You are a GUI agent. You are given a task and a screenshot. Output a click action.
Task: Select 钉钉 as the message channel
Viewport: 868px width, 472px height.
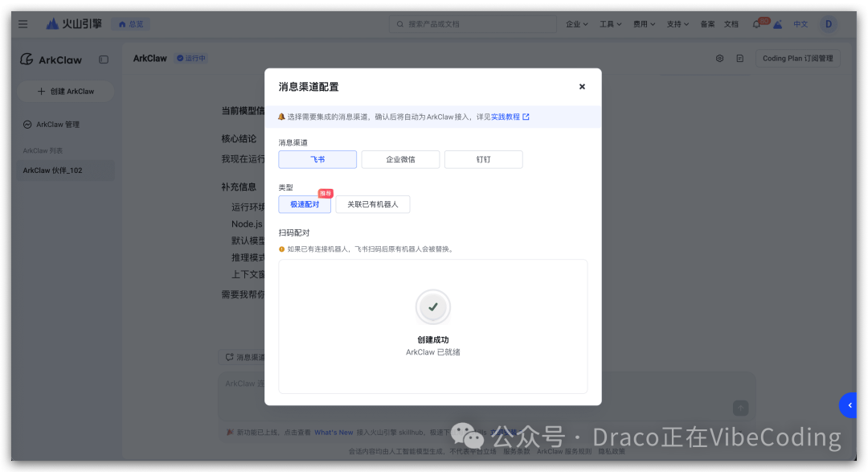(x=483, y=159)
